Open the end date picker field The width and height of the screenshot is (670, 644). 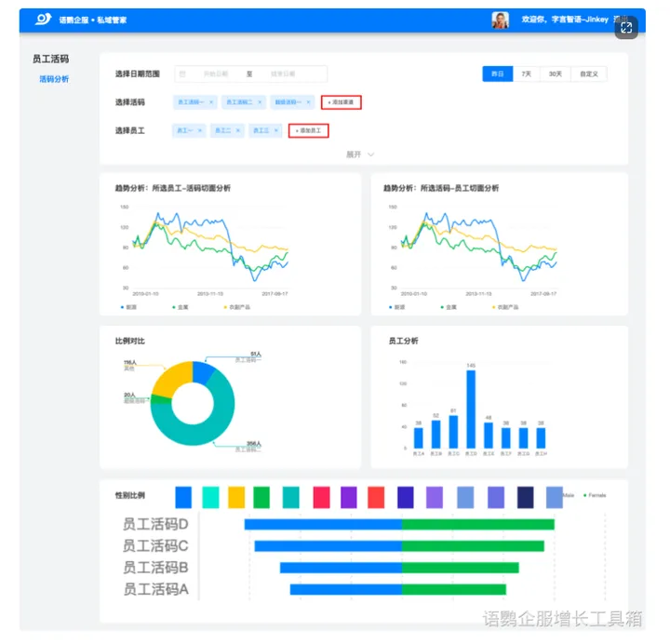[x=282, y=74]
